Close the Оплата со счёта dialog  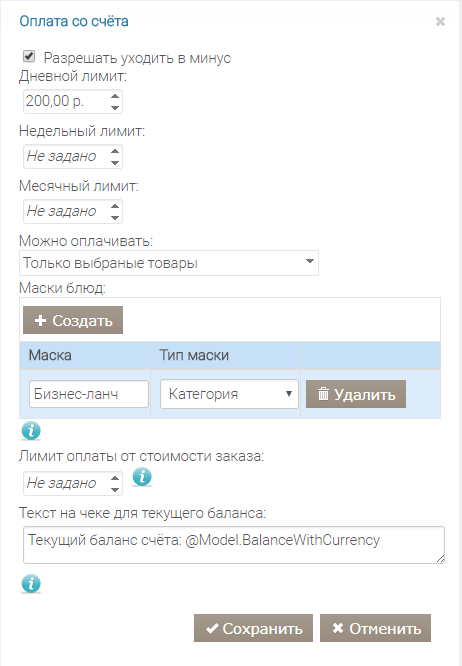[440, 22]
